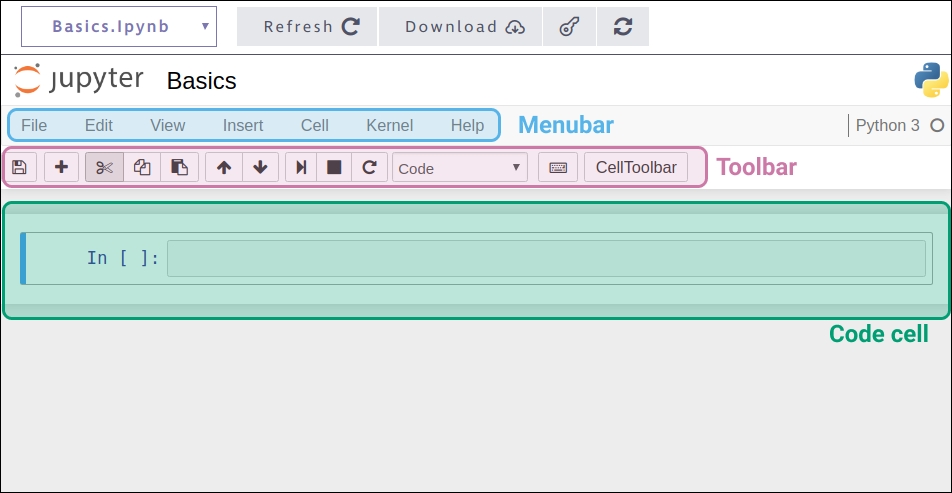
Task: Copy the selected cell using copy icon
Action: tap(142, 167)
